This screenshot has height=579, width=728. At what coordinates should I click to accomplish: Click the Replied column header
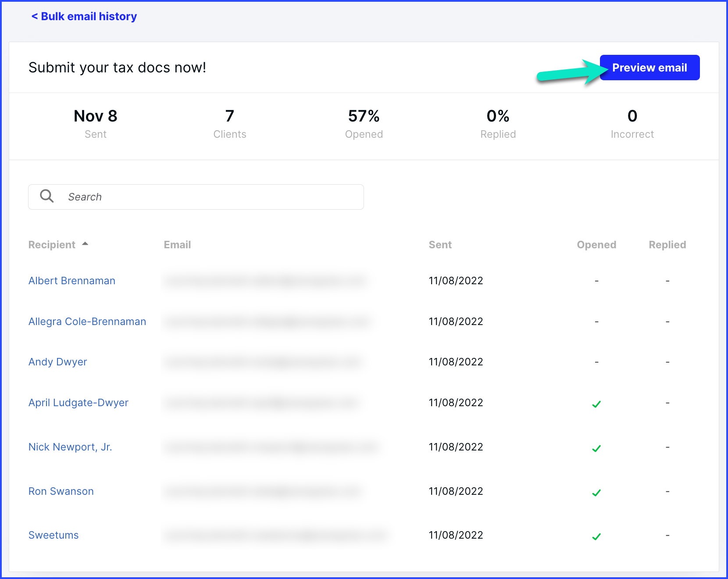pyautogui.click(x=667, y=245)
